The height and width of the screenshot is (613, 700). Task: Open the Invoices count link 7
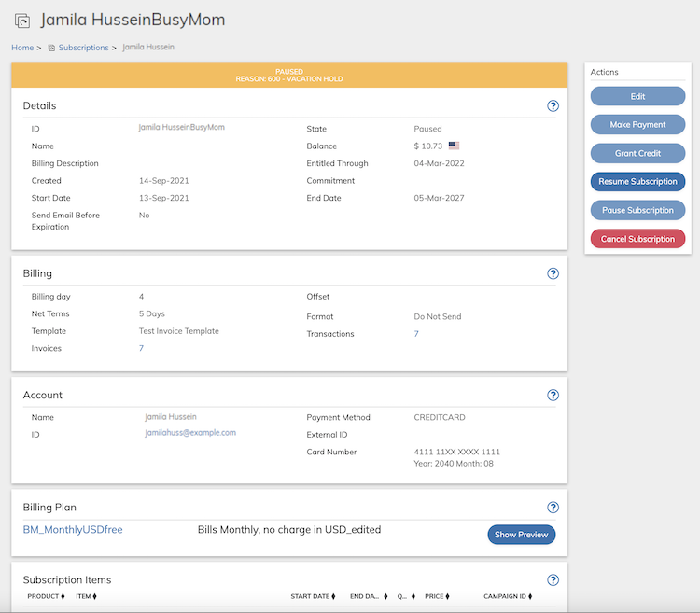pos(141,348)
